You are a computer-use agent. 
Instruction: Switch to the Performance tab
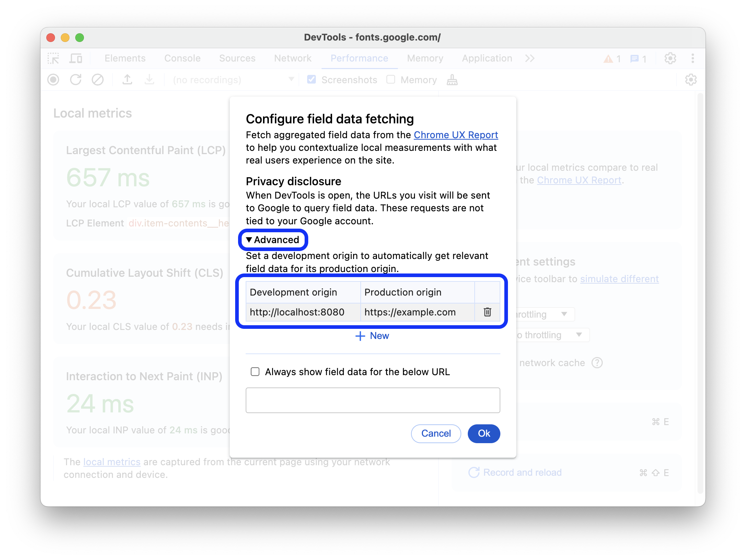pos(360,58)
